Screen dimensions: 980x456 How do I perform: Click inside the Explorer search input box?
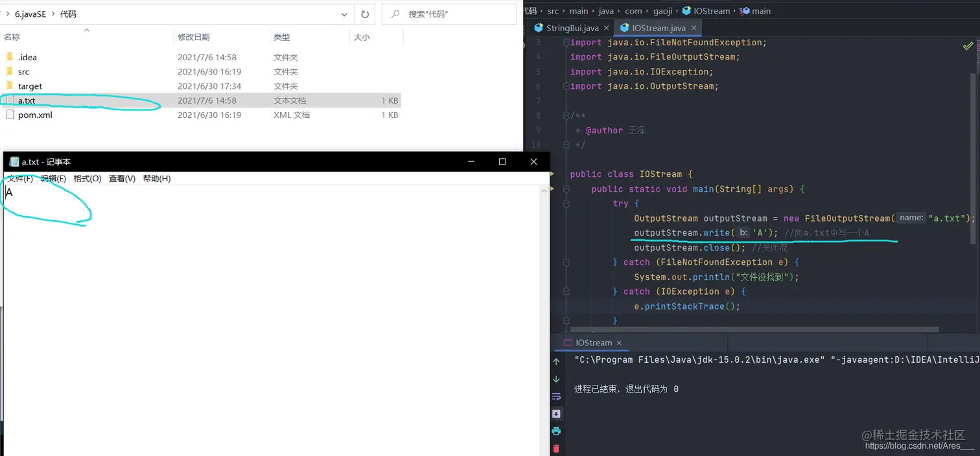(x=447, y=13)
